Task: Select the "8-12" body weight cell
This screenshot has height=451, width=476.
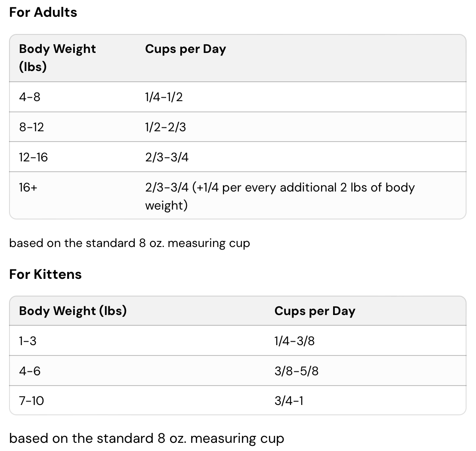Action: pyautogui.click(x=31, y=127)
